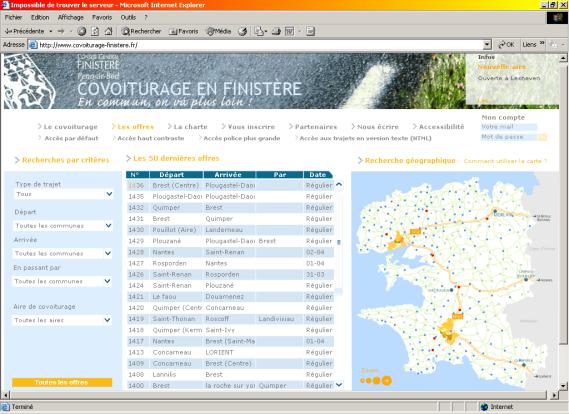This screenshot has height=414, width=569.
Task: Click the yellow login submit button
Action: click(x=543, y=137)
